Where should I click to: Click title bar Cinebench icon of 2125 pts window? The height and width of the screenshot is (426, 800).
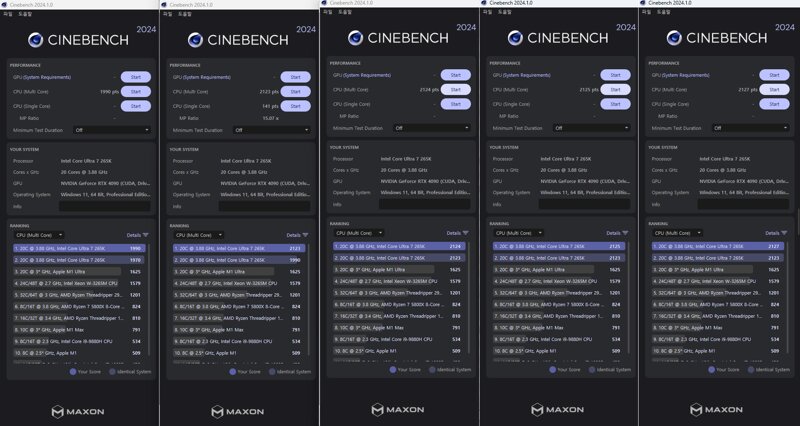pyautogui.click(x=484, y=3)
